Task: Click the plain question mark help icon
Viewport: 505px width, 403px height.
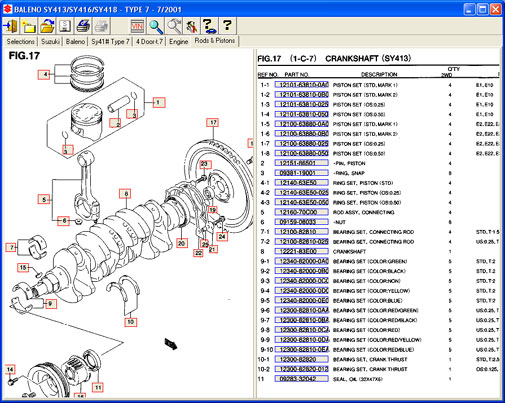Action: [x=228, y=26]
